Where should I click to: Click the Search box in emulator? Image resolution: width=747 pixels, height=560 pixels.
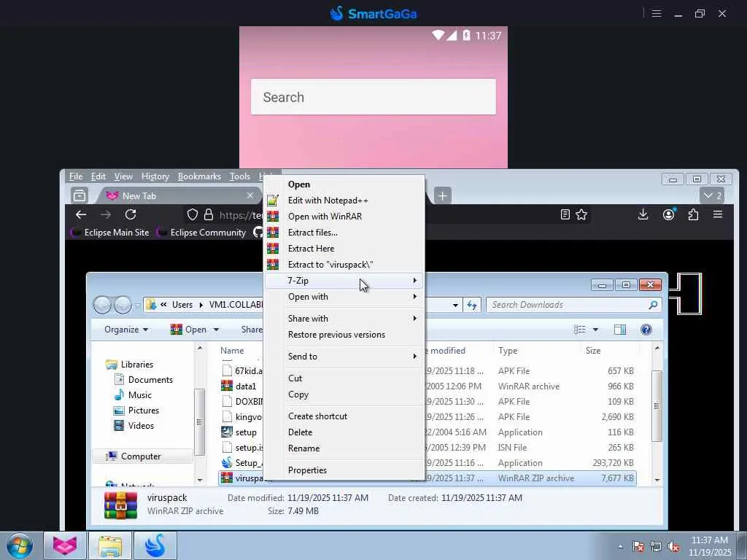373,97
